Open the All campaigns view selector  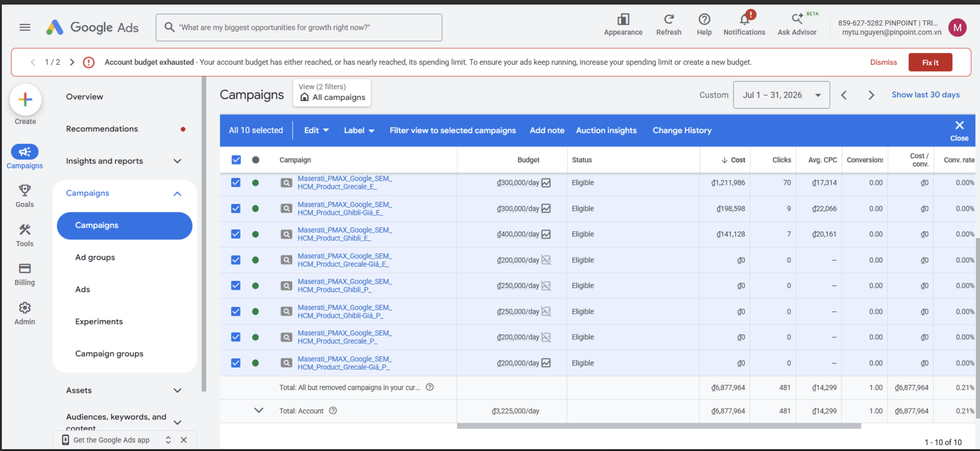(332, 93)
